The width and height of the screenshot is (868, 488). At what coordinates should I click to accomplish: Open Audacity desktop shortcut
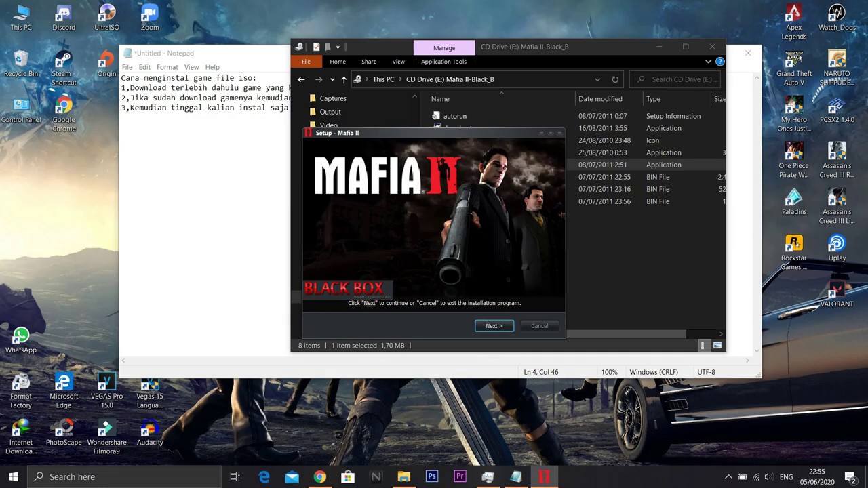[x=150, y=432]
